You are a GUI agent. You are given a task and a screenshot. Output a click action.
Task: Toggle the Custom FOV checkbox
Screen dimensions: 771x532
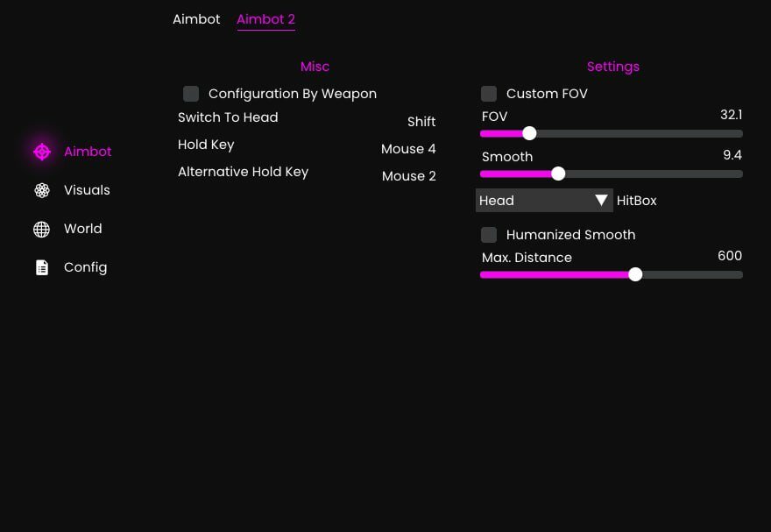coord(489,94)
